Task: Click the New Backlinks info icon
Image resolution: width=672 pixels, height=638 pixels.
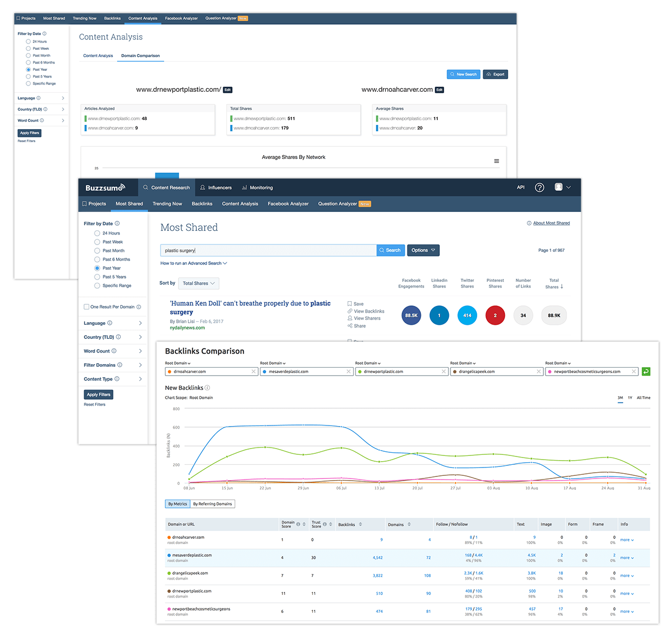Action: [x=207, y=388]
